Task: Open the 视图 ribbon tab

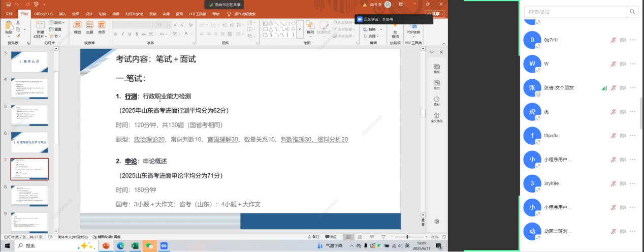Action: point(179,14)
